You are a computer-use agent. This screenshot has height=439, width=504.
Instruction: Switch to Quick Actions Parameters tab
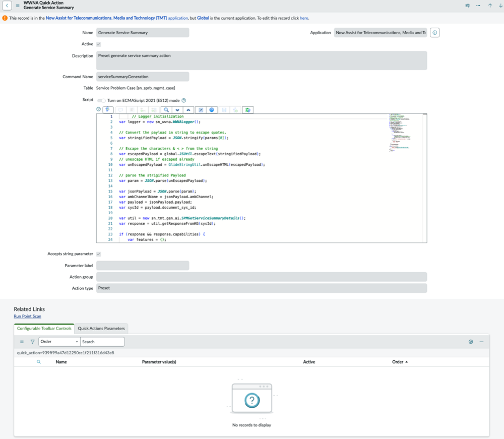click(x=101, y=329)
